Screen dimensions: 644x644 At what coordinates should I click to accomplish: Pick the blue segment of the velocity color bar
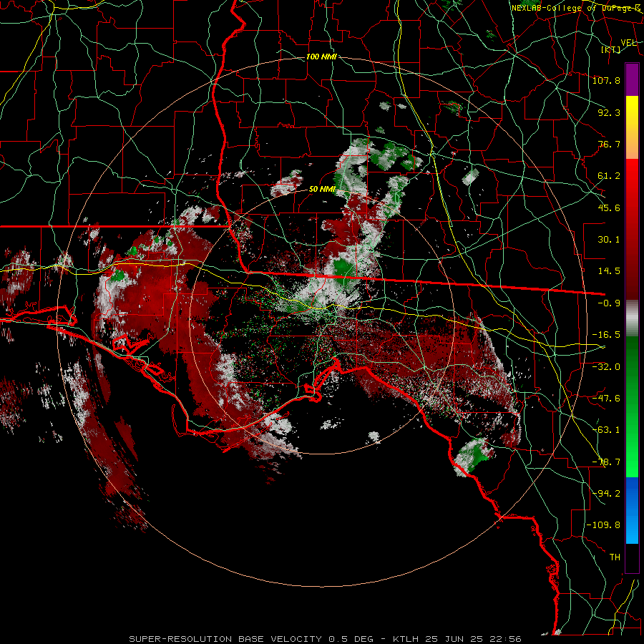pos(632,510)
